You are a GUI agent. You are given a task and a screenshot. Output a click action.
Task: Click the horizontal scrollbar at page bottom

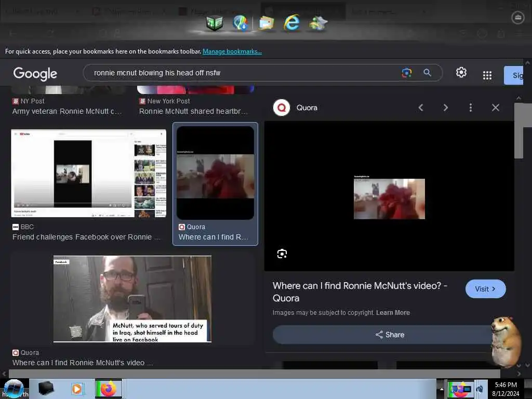[x=254, y=374]
